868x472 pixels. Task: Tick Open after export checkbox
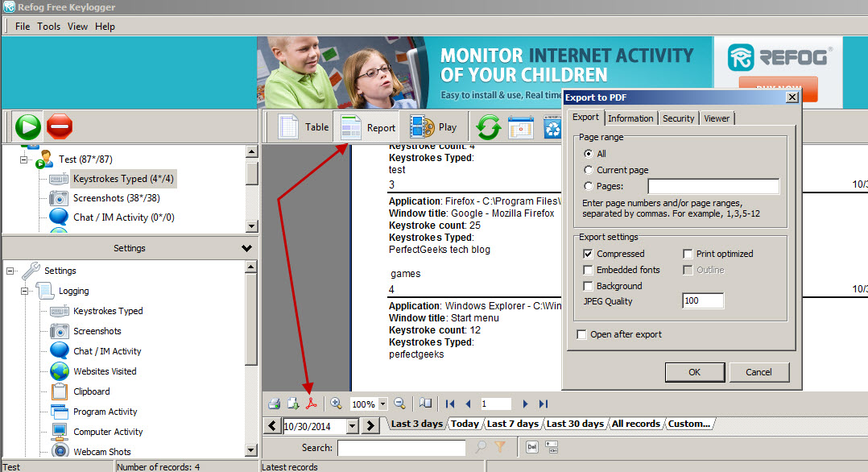[581, 334]
